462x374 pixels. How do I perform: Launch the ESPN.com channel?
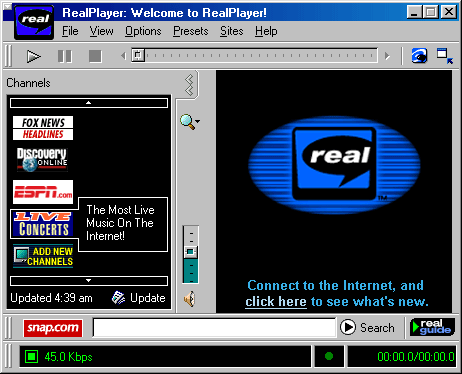43,192
